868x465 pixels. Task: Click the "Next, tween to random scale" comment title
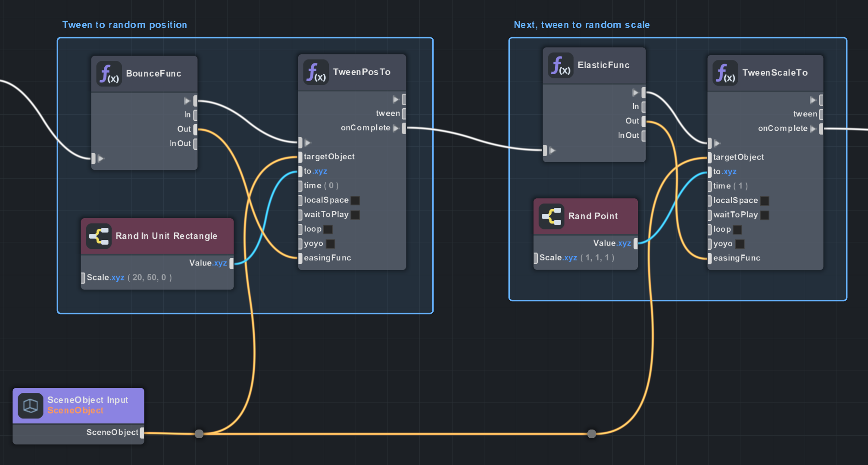coord(581,25)
